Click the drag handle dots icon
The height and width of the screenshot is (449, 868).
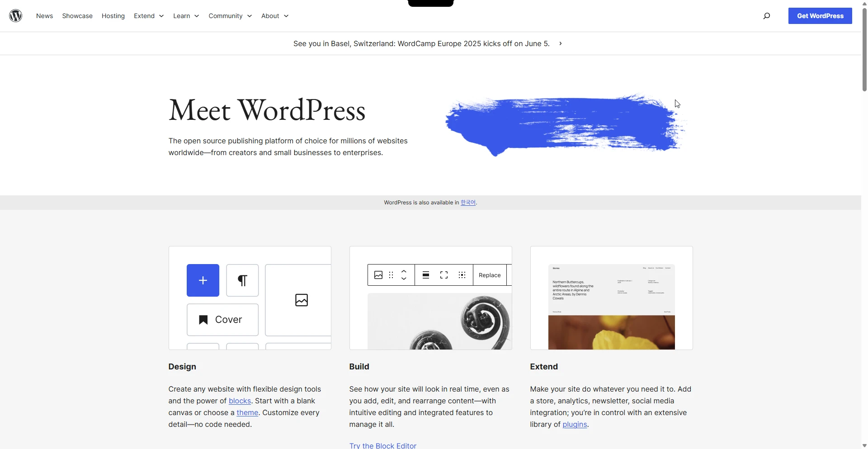coord(391,275)
